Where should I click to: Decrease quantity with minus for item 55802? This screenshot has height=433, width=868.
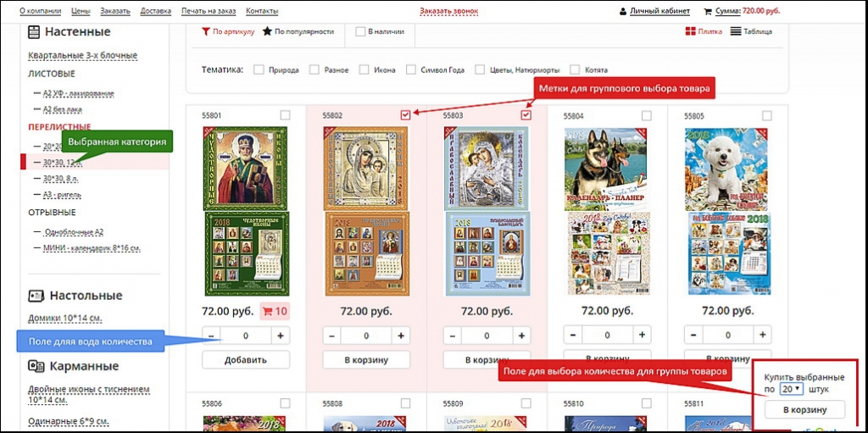333,336
